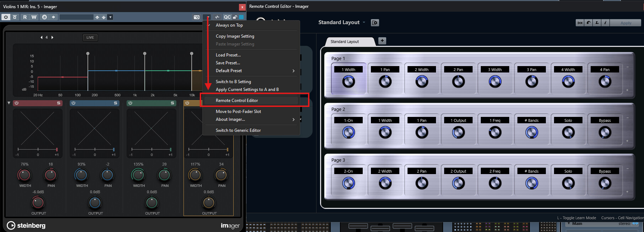Image resolution: width=644 pixels, height=232 pixels.
Task: Click the copy A to B arrow icon
Action: [x=53, y=17]
